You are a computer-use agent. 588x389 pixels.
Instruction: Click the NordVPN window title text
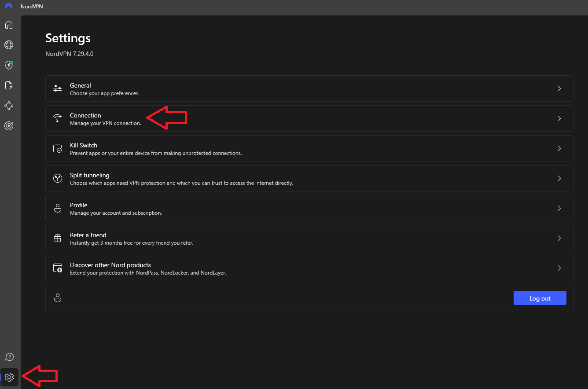pos(32,7)
